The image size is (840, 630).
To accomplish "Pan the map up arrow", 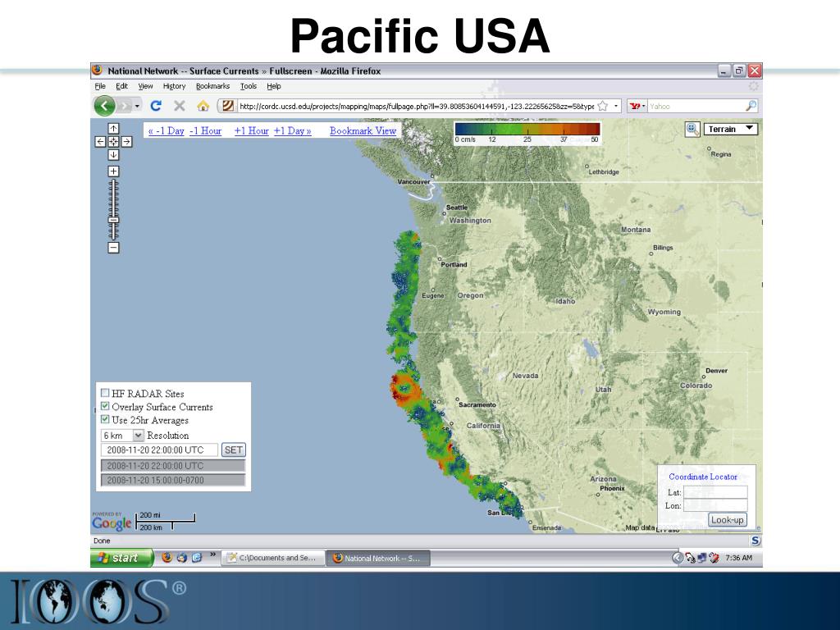I will coord(113,129).
